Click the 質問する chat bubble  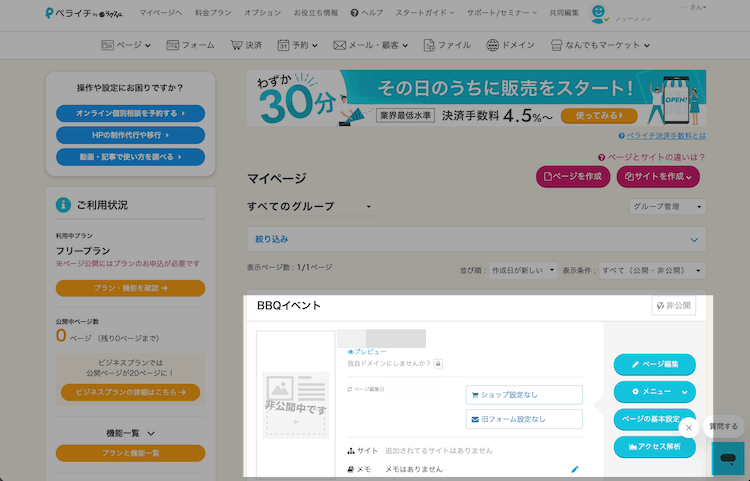(723, 426)
